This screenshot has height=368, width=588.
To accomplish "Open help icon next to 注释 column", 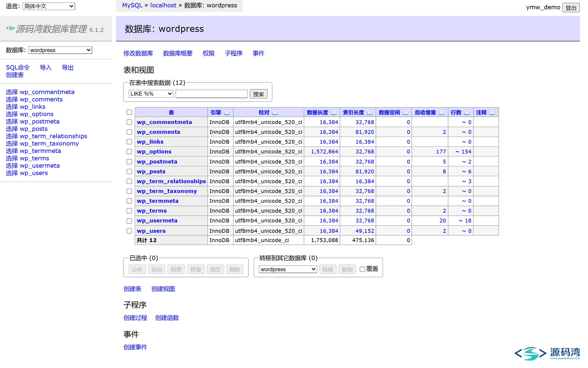I will click(492, 113).
